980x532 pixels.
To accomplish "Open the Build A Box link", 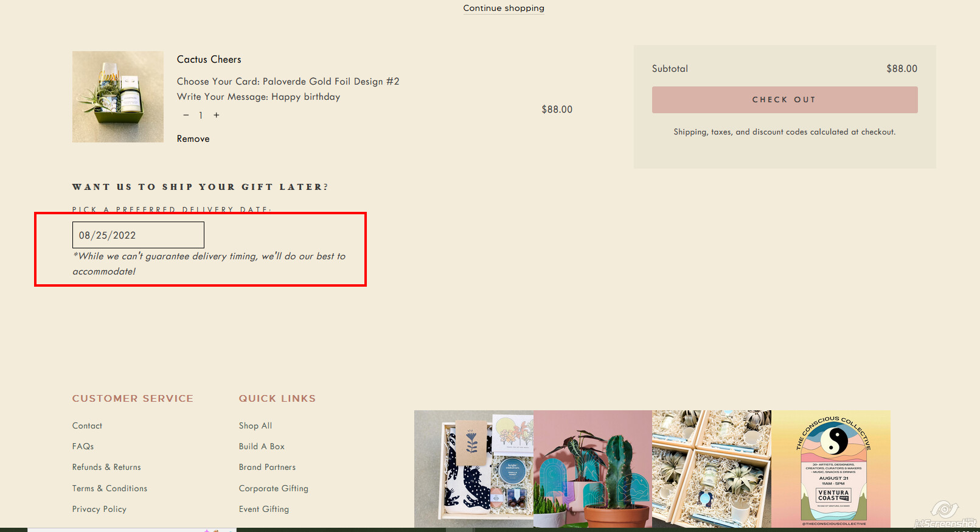I will click(x=262, y=447).
